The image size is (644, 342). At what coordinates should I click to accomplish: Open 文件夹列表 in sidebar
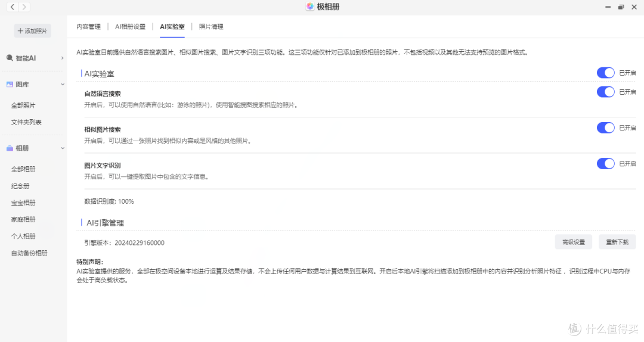click(26, 122)
